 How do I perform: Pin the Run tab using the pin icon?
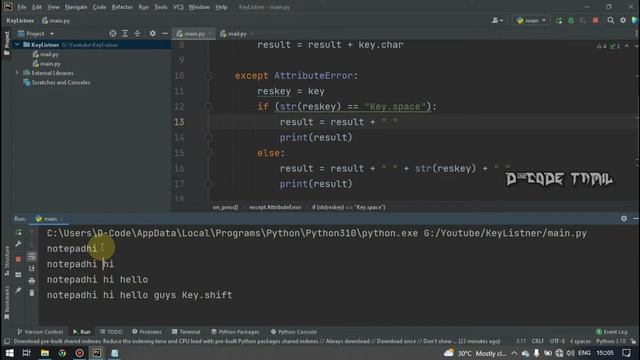[18, 290]
